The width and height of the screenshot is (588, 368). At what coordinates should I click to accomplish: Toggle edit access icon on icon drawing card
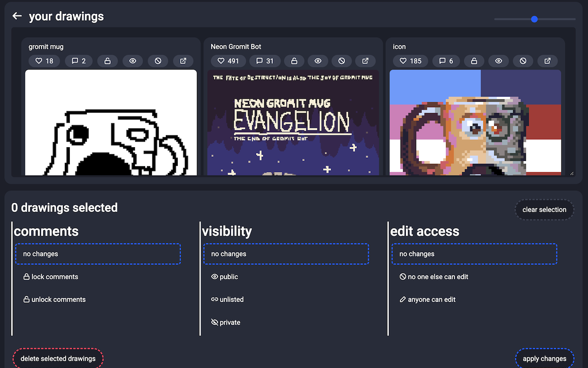pyautogui.click(x=523, y=61)
